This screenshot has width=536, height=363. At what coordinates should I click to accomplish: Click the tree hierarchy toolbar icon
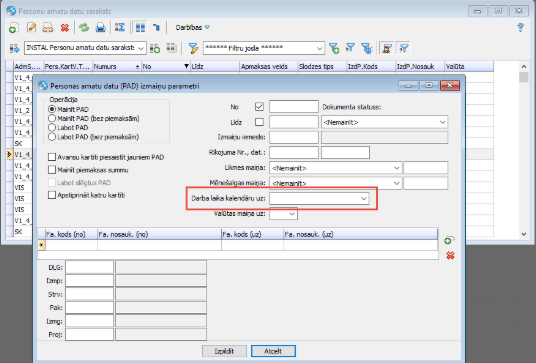click(x=156, y=27)
